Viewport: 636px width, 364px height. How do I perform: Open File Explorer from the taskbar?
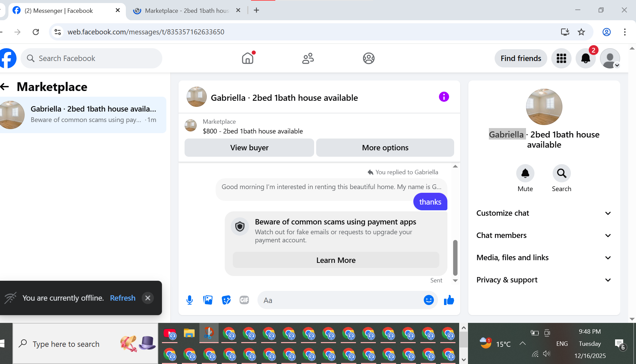pyautogui.click(x=189, y=333)
